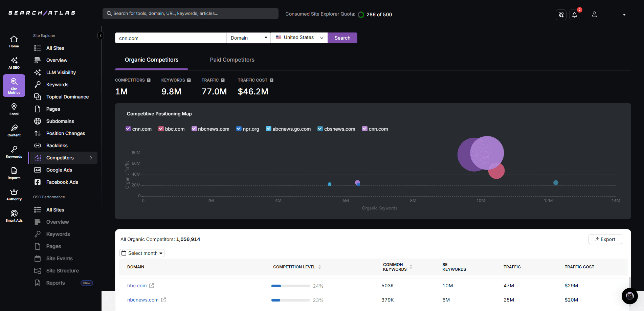Open Smart Ads section
Image resolution: width=644 pixels, height=311 pixels.
14,216
